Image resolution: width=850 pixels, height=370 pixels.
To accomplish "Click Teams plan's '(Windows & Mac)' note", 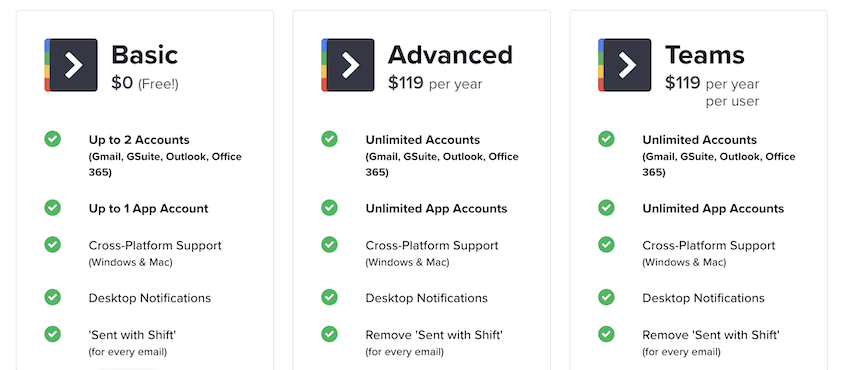I will [x=685, y=262].
